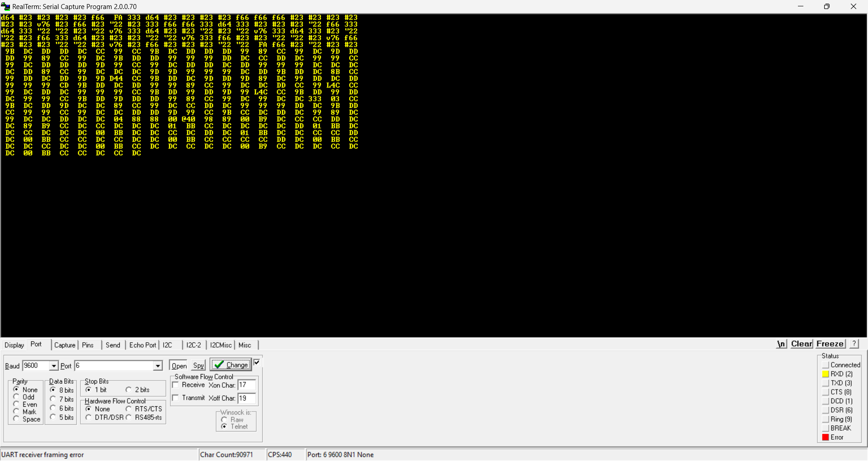
Task: Open help via the ? button
Action: pyautogui.click(x=854, y=344)
